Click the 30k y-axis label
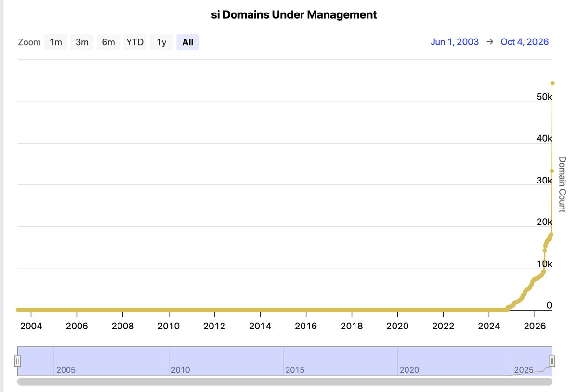 pos(544,181)
